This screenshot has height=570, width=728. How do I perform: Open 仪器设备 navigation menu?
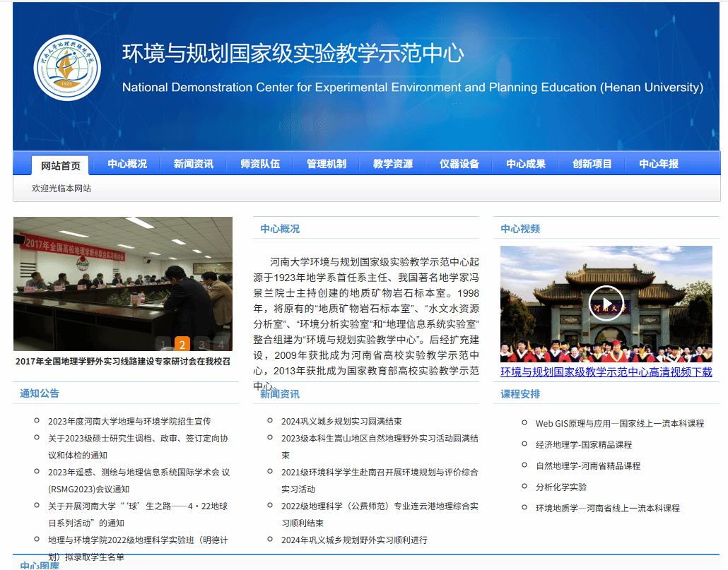459,164
